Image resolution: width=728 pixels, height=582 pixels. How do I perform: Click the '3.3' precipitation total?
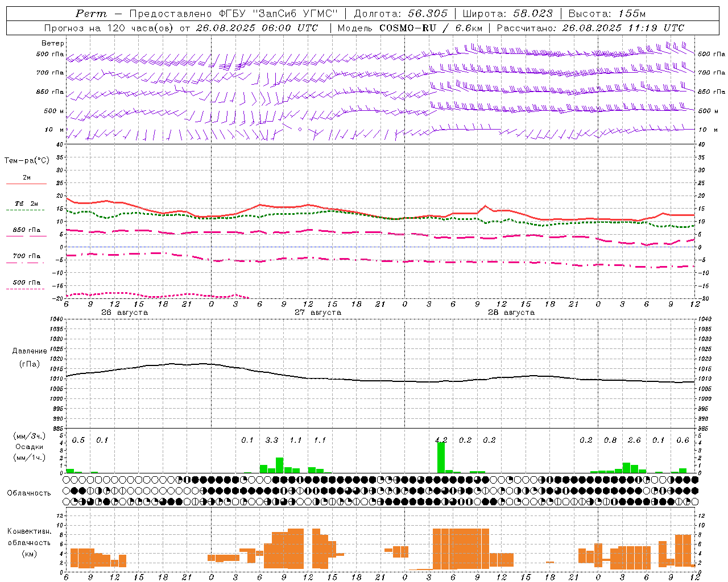coord(272,440)
